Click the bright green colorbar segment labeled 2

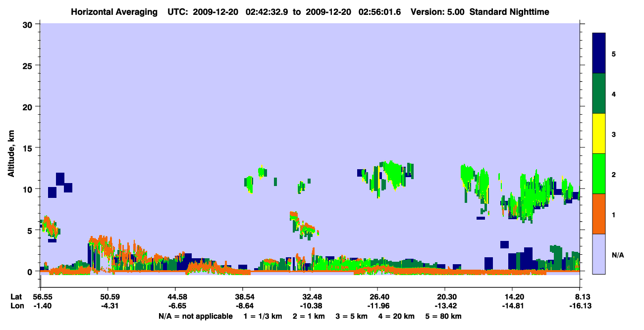(x=599, y=174)
